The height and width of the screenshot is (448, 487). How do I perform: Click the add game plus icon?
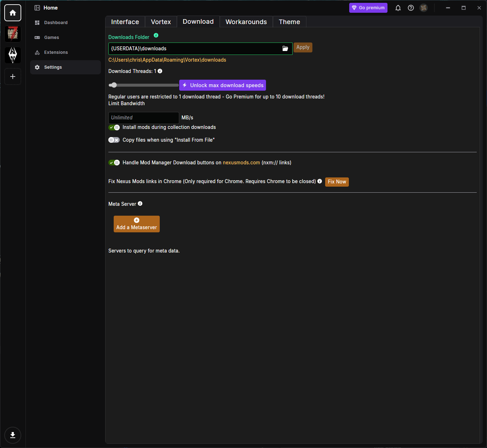click(13, 76)
